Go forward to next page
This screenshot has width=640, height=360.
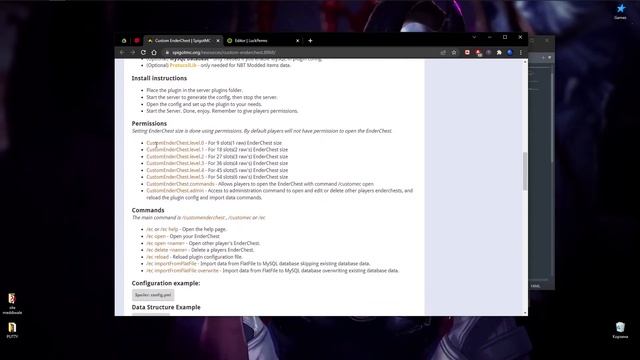133,52
